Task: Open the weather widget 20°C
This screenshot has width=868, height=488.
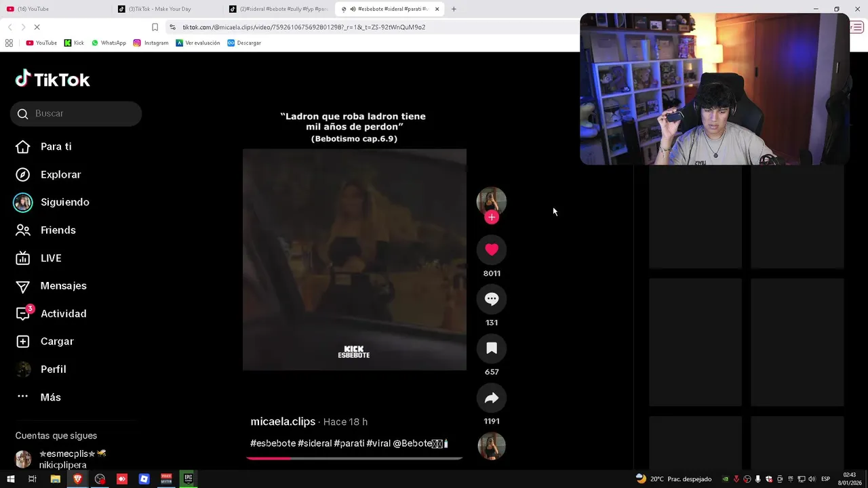Action: click(x=673, y=479)
